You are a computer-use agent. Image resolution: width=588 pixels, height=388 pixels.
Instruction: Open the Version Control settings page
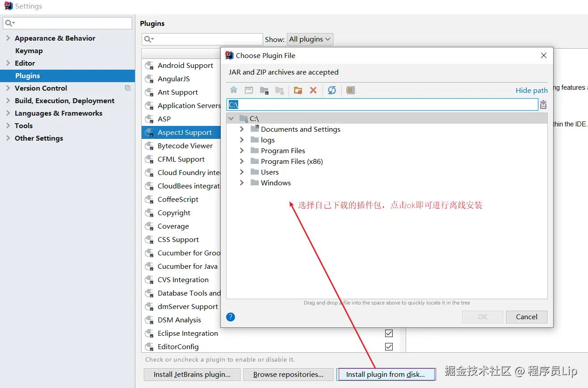click(41, 88)
